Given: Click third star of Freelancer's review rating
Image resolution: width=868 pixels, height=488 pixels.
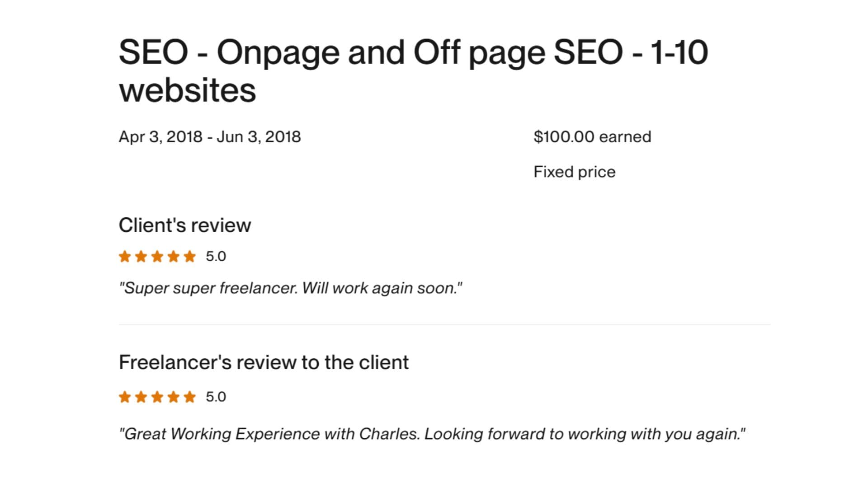Looking at the screenshot, I should (157, 397).
